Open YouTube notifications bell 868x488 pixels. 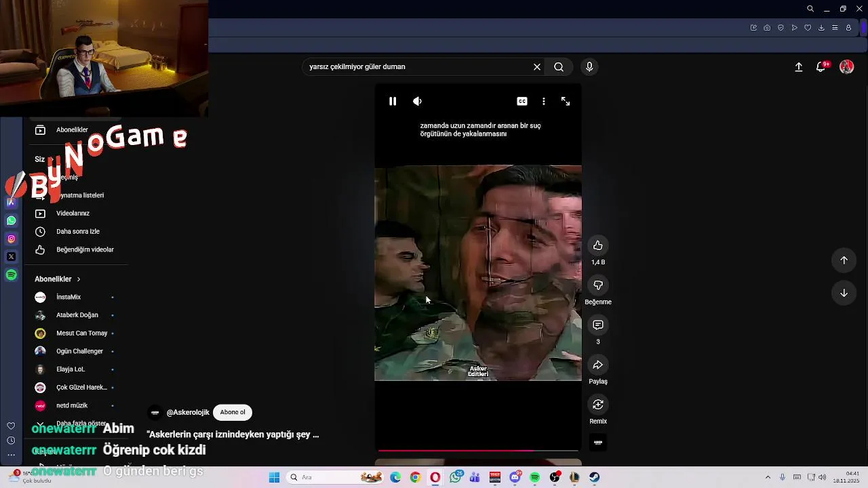[822, 67]
